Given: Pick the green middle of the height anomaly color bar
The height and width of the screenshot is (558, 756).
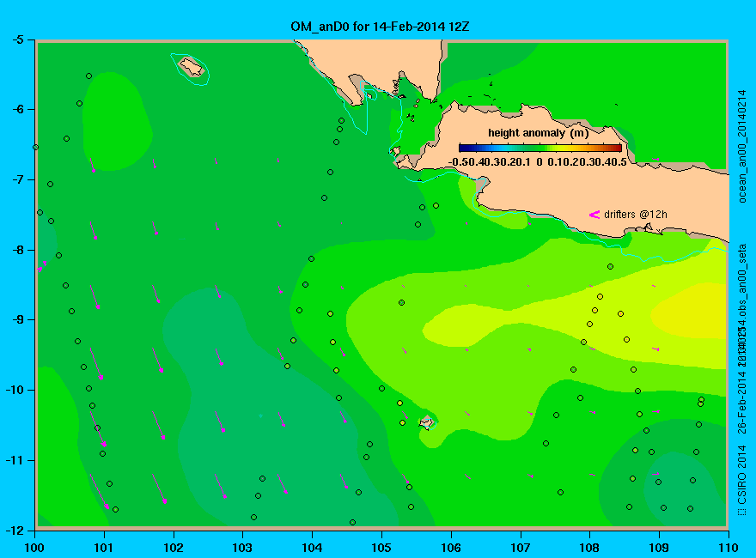Looking at the screenshot, I should tap(540, 148).
